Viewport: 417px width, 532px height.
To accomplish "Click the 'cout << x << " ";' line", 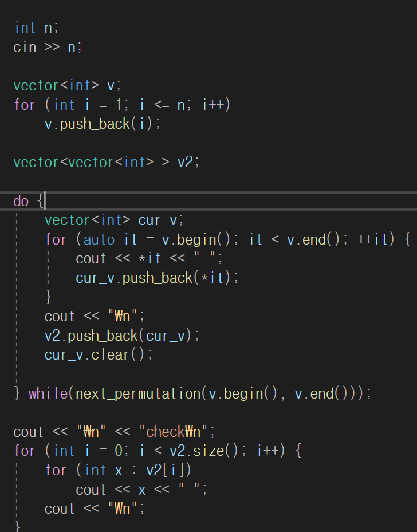I will point(141,490).
